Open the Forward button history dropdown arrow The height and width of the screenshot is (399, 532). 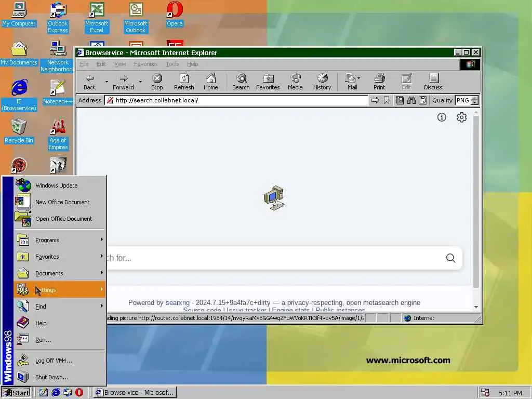point(140,82)
